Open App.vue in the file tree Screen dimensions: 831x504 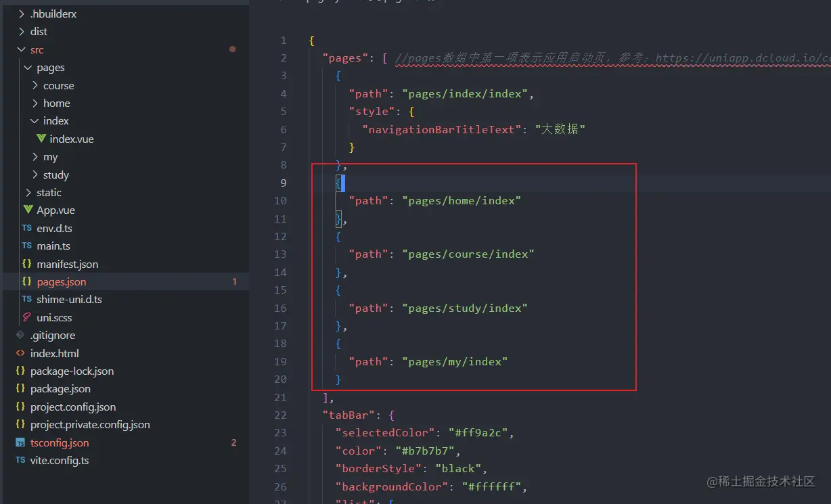(56, 210)
